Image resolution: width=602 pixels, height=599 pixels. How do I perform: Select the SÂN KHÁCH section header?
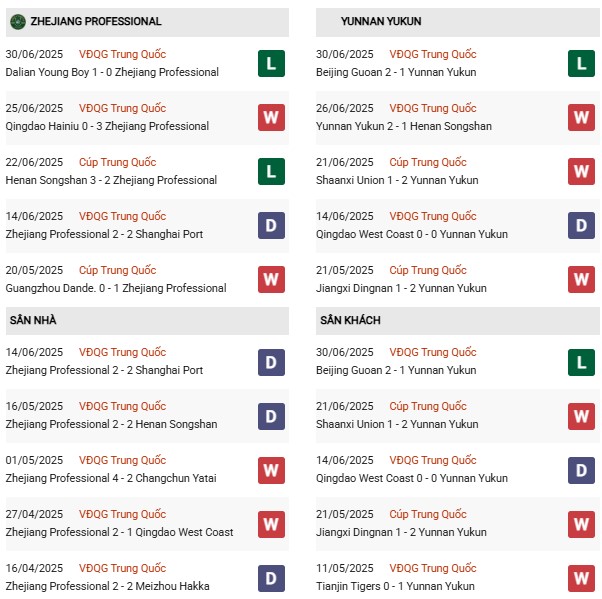click(350, 320)
